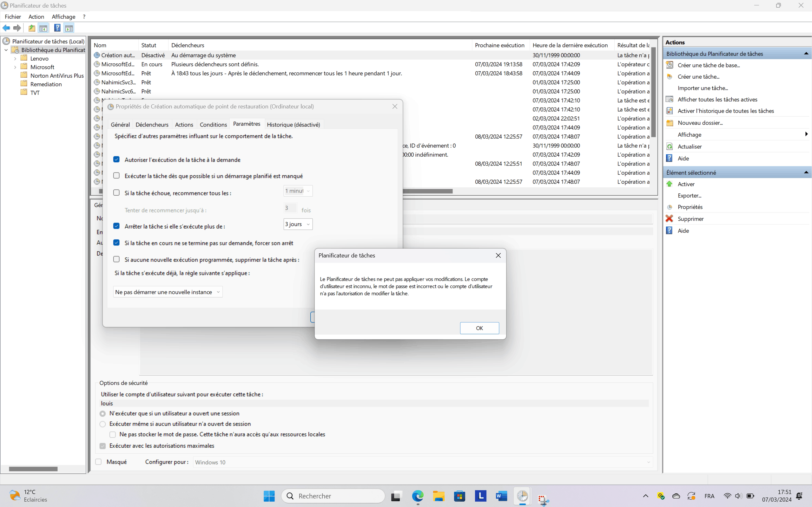The image size is (812, 507).
Task: Open the Help toolbar icon
Action: click(x=57, y=28)
